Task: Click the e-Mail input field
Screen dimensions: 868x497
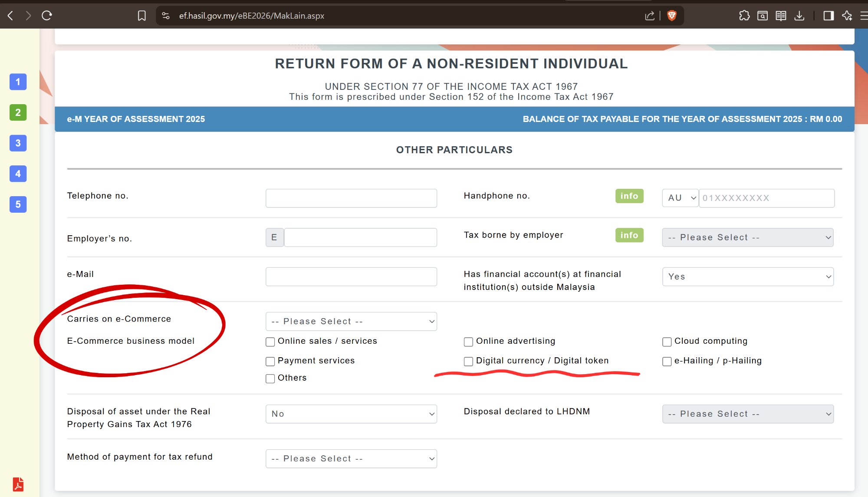Action: coord(351,277)
